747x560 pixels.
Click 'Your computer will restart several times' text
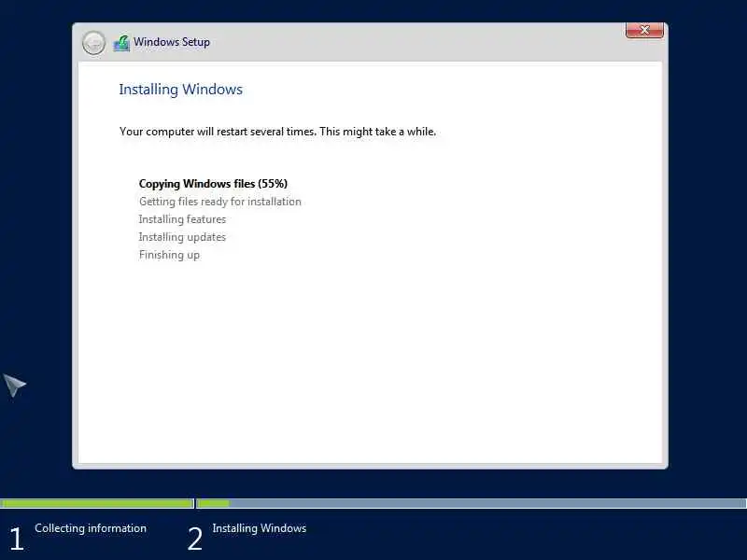click(218, 132)
